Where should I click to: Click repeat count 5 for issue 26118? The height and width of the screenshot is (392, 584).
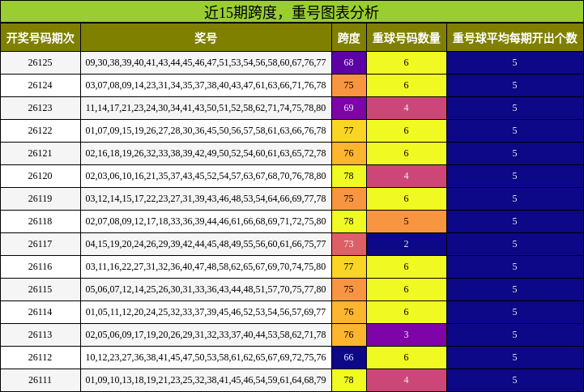click(x=407, y=221)
